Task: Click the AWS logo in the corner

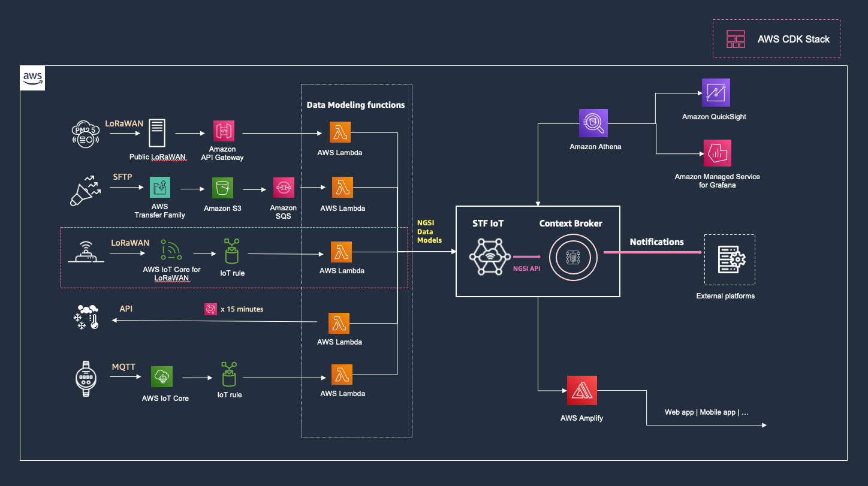Action: click(x=32, y=77)
